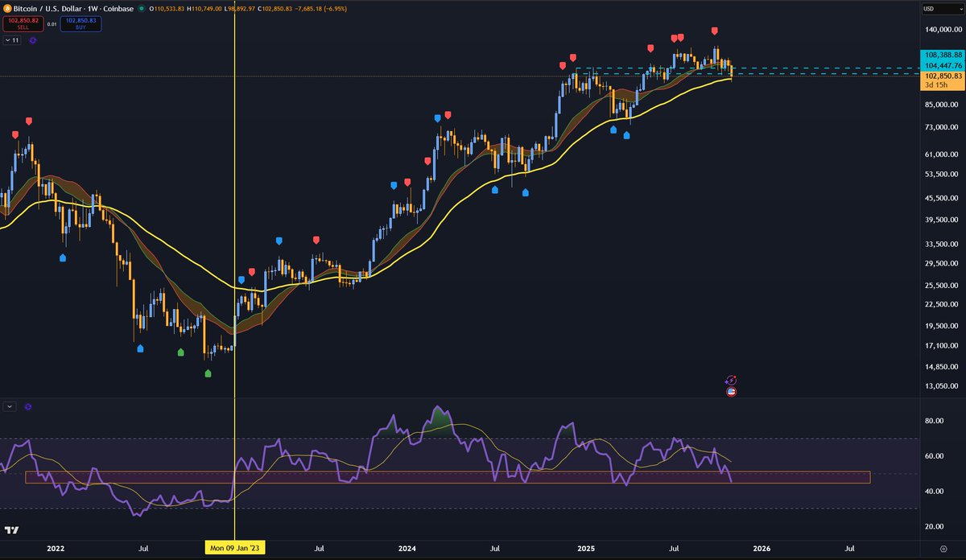The image size is (966, 560).
Task: Select the orange RSI support zone rectangle
Action: pyautogui.click(x=448, y=477)
